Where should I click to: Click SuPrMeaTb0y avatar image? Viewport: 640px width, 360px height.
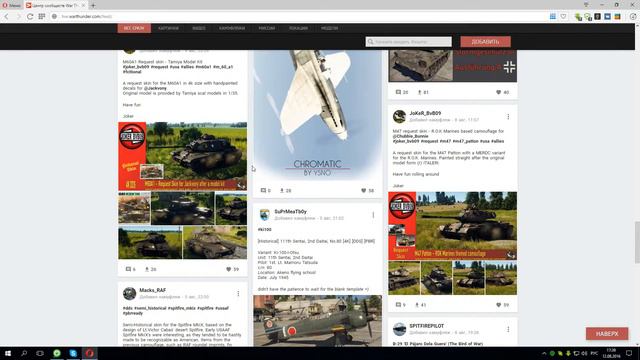[x=264, y=215]
